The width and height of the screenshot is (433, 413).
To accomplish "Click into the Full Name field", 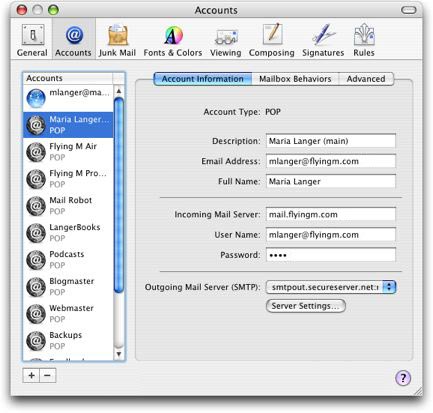I will pyautogui.click(x=331, y=181).
